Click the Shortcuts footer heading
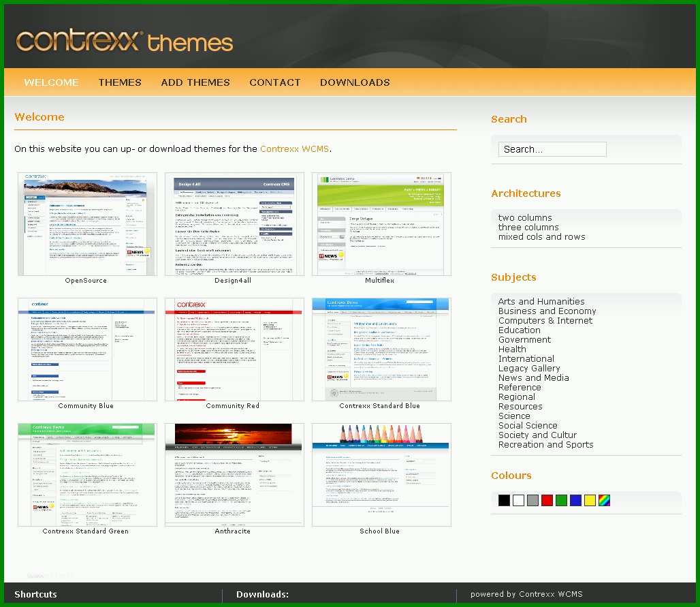Viewport: 700px width, 607px height. [35, 595]
